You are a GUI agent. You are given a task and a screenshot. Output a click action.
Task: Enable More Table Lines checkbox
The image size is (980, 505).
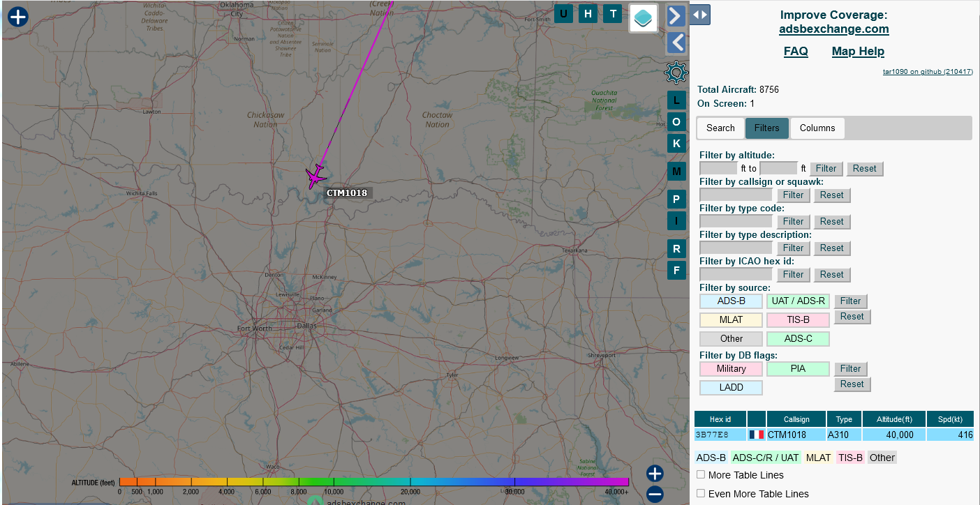point(701,475)
